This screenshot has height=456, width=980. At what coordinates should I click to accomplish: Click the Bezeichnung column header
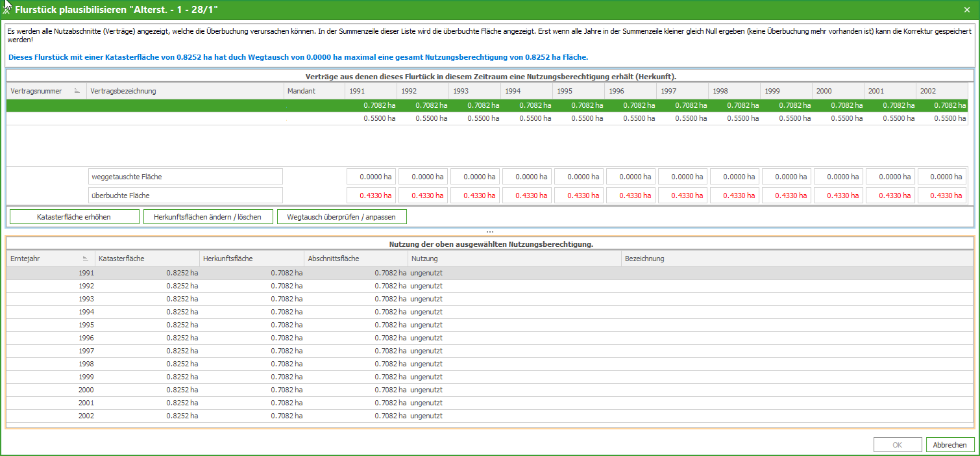(x=797, y=259)
